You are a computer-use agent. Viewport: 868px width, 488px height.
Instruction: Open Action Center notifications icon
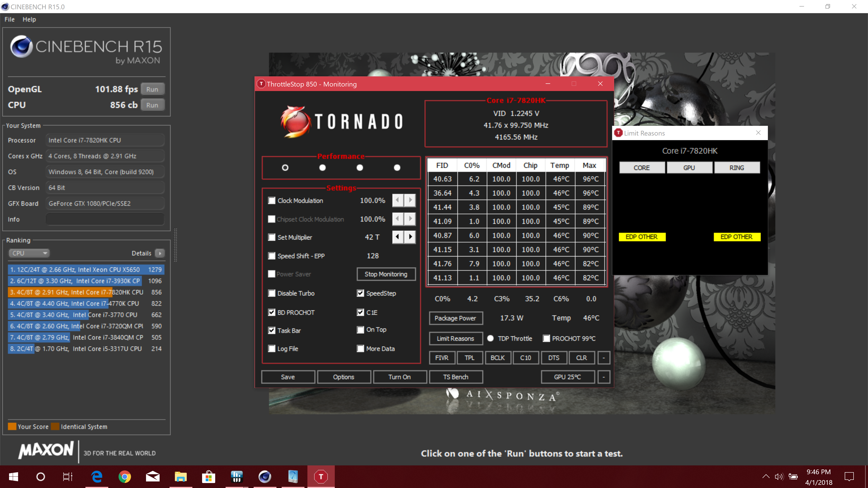pos(849,476)
